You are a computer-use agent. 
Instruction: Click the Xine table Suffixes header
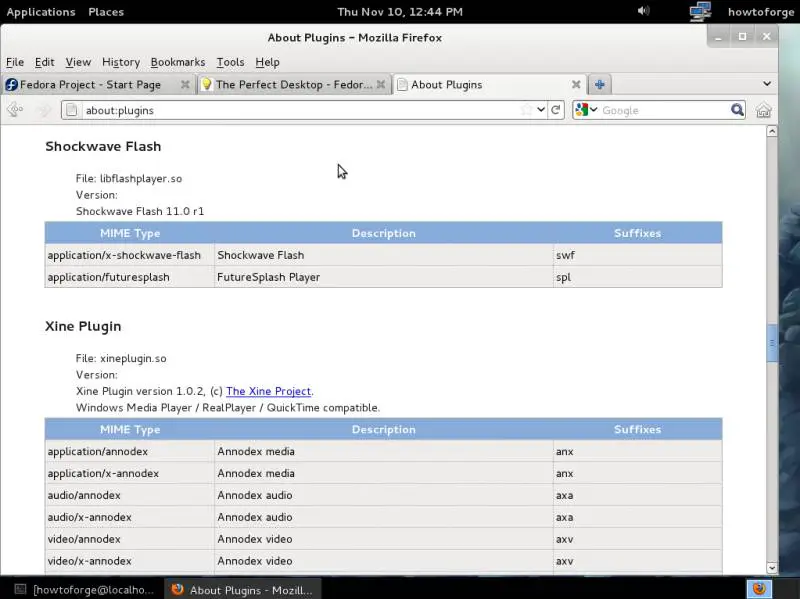[638, 430]
